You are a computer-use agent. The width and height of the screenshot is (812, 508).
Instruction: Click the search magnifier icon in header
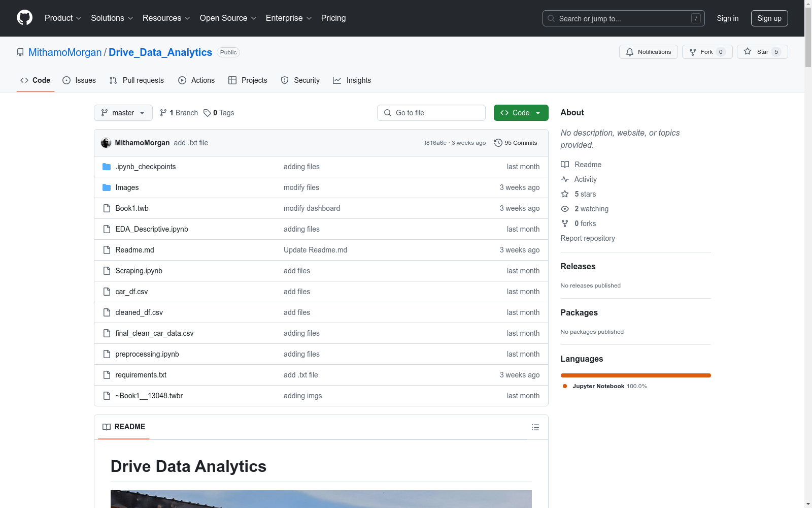(551, 18)
